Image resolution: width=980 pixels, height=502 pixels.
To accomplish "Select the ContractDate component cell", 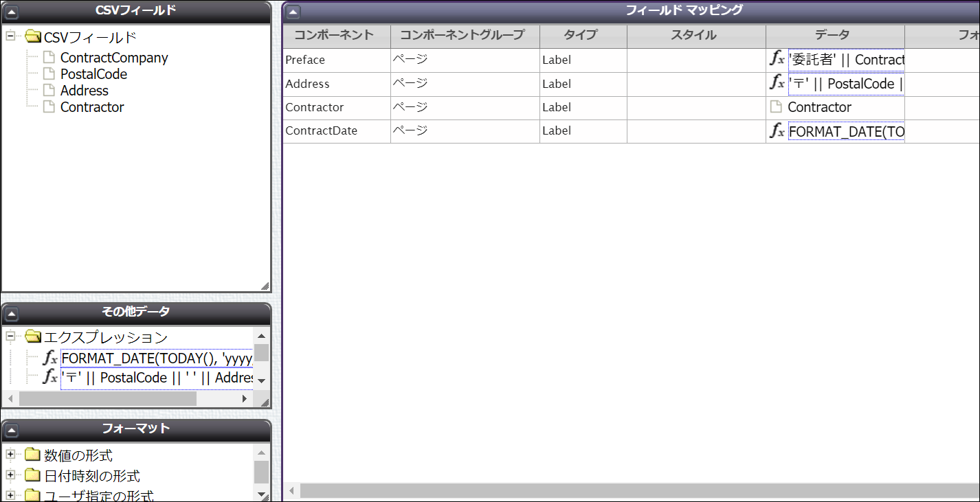I will [x=336, y=130].
